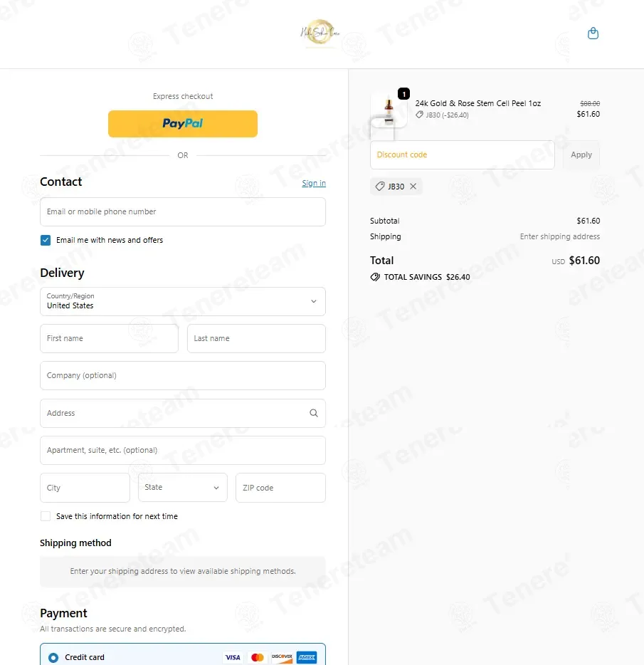
Task: Open the Country/Region dropdown
Action: pyautogui.click(x=183, y=302)
